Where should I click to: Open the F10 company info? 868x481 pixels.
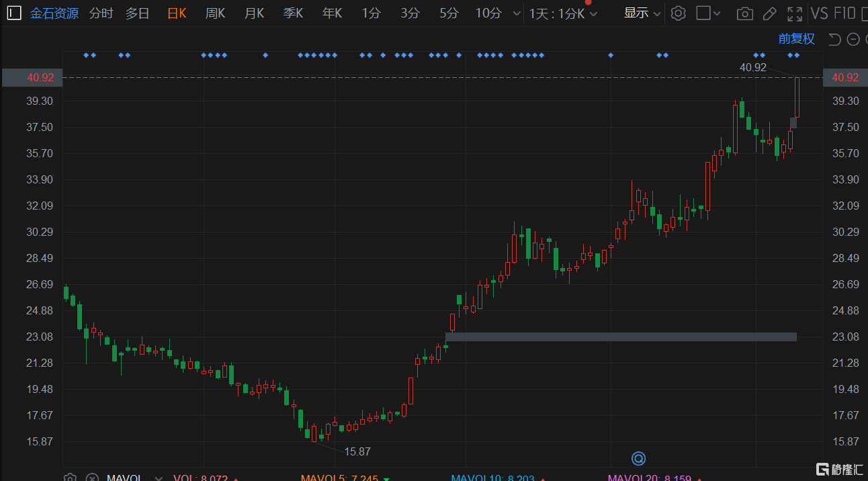coord(844,13)
